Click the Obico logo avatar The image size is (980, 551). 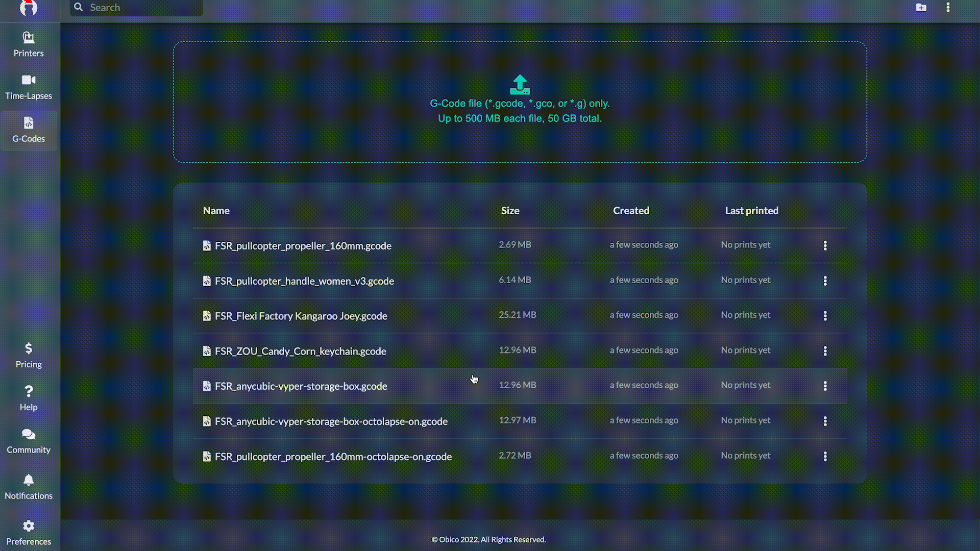[x=29, y=8]
